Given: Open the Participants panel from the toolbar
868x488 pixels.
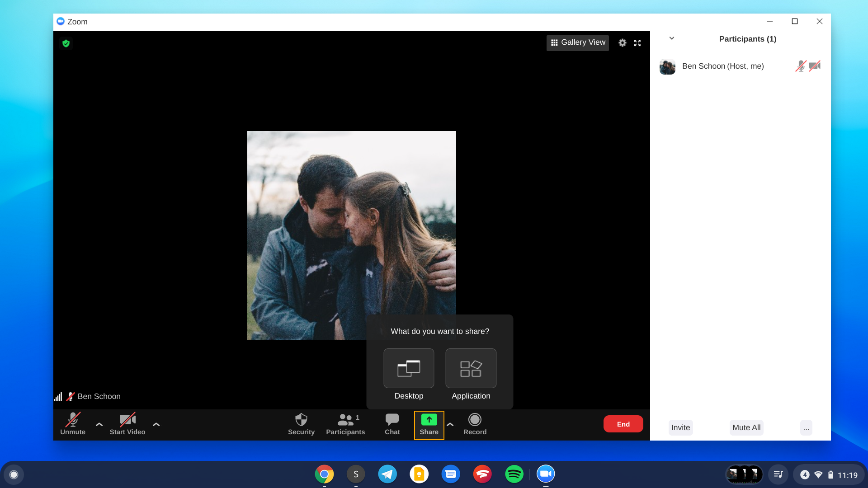Looking at the screenshot, I should click(345, 424).
